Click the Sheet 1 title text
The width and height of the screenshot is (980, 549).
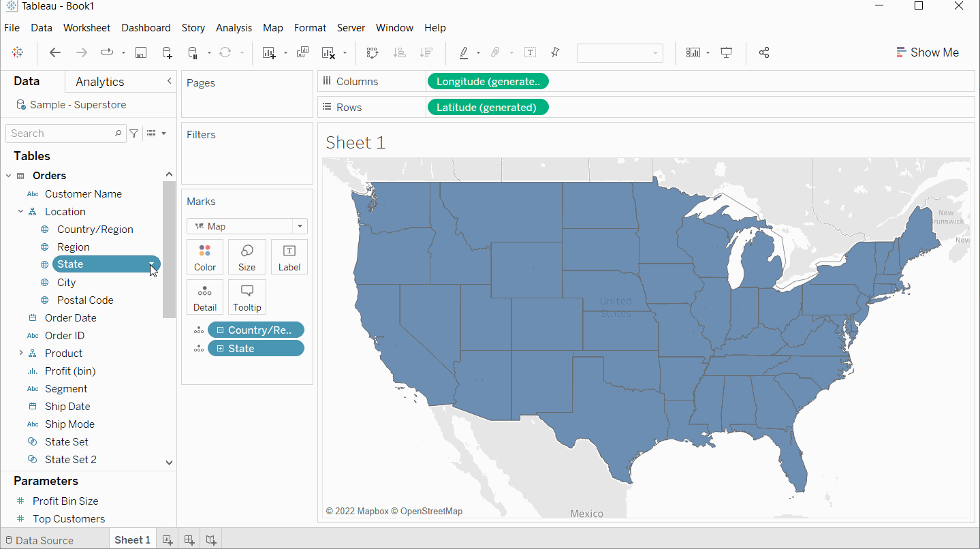point(355,142)
